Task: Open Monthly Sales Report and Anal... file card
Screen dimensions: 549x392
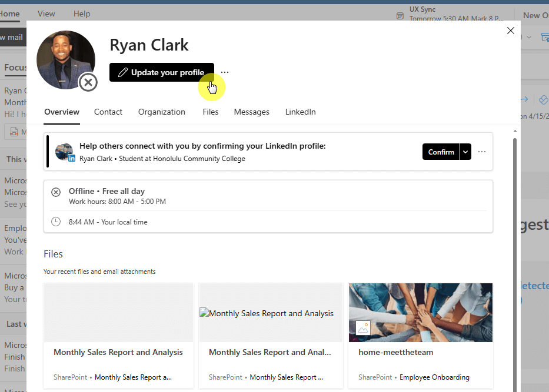Action: pyautogui.click(x=271, y=336)
